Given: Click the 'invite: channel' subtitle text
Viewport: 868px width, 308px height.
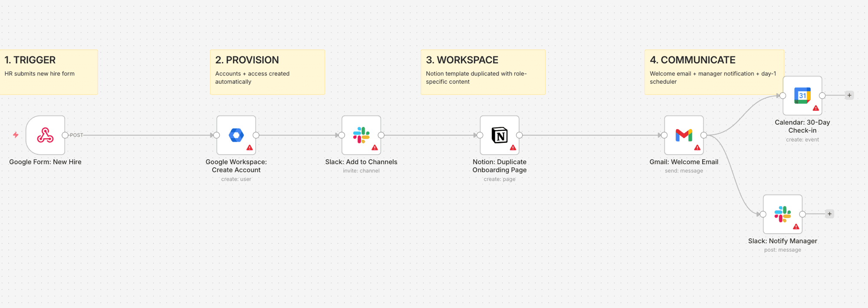Looking at the screenshot, I should tap(361, 171).
